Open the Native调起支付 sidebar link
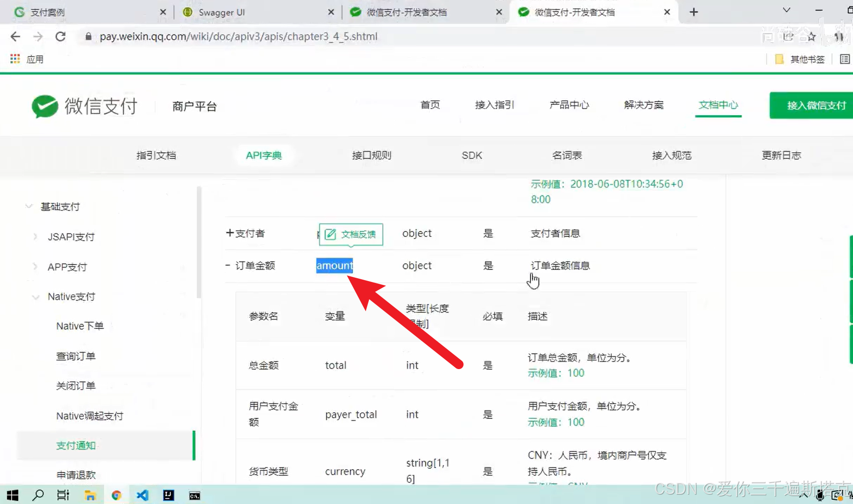This screenshot has height=504, width=853. 90,416
